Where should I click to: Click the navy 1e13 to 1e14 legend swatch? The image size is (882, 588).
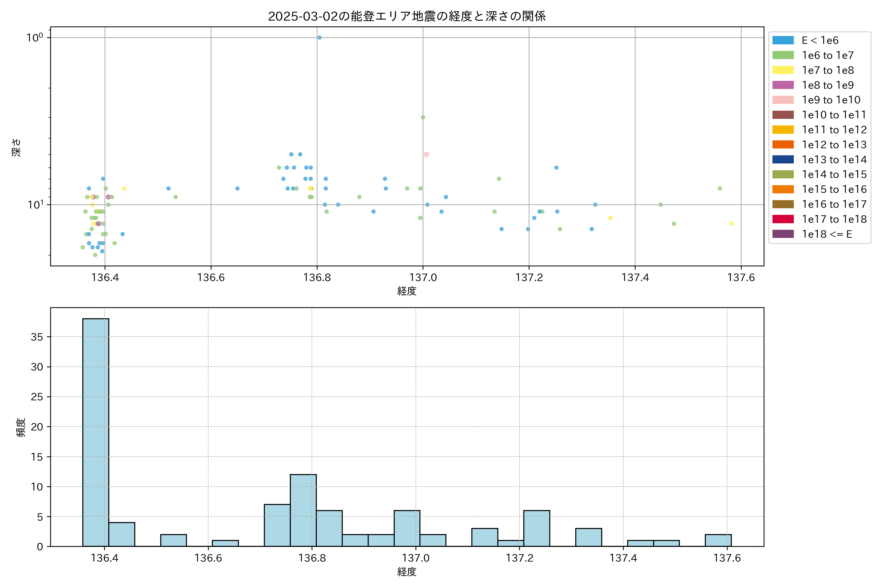point(783,159)
